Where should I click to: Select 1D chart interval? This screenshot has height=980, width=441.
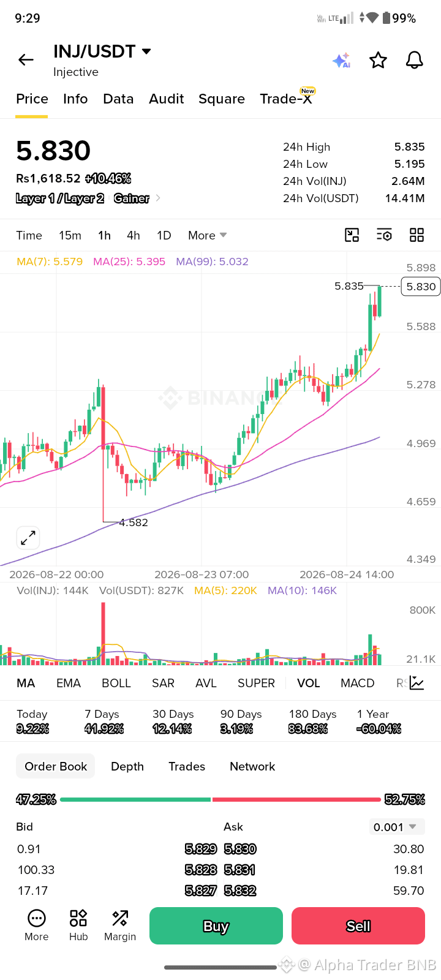[x=164, y=235]
